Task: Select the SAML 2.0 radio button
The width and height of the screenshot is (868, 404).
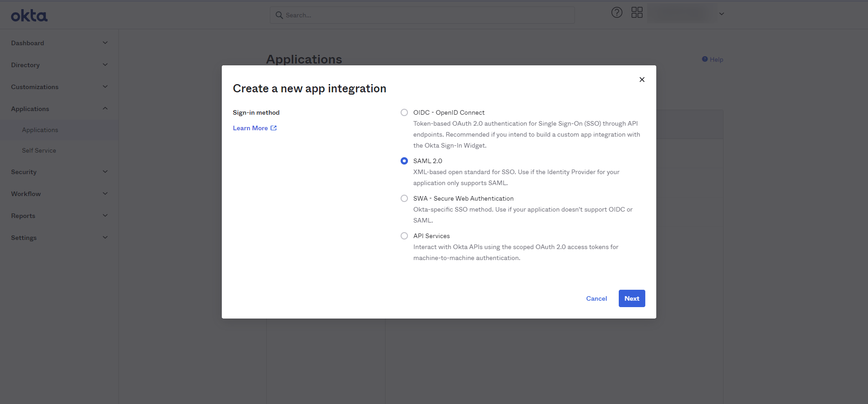Action: (x=404, y=161)
